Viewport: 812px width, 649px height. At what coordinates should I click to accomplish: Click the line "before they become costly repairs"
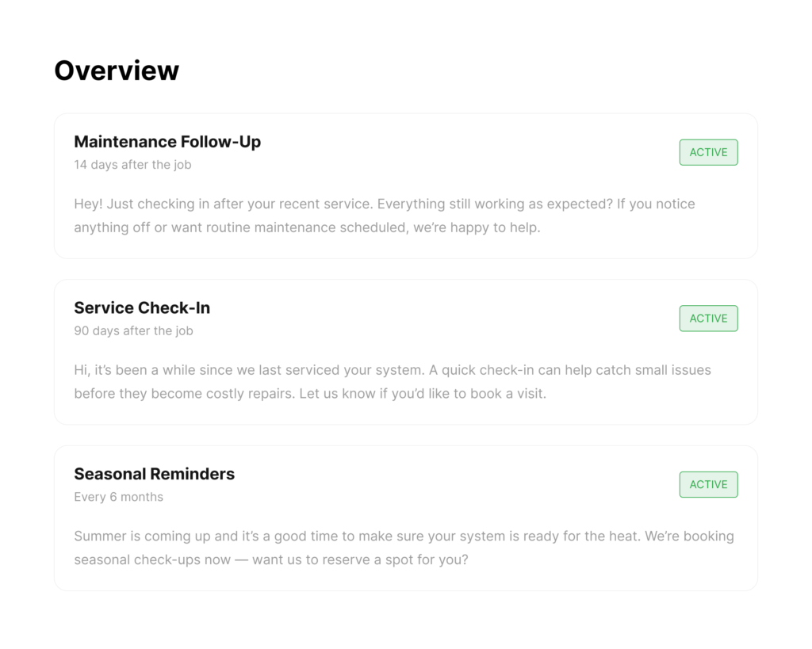pos(310,393)
